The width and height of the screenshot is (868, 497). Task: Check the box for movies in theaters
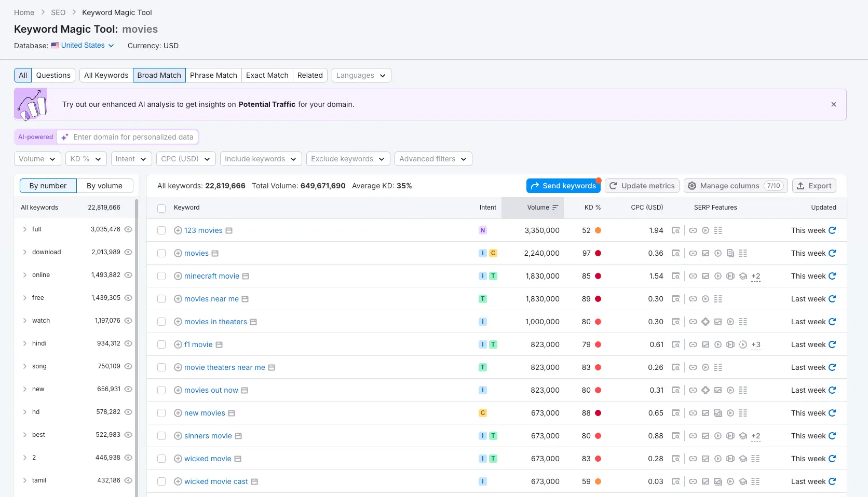point(161,322)
